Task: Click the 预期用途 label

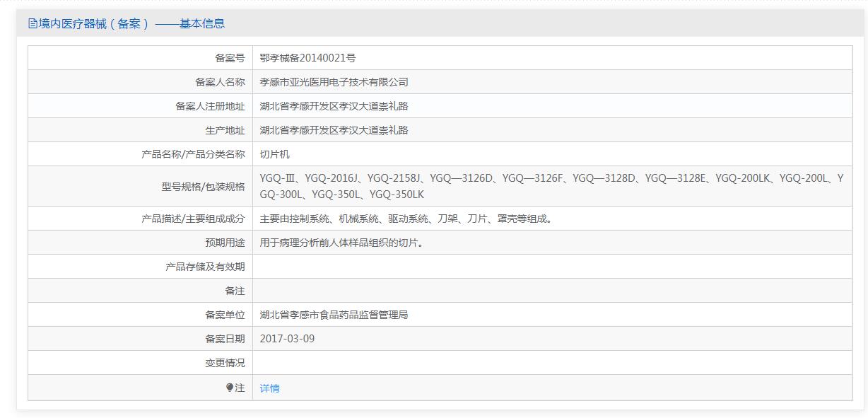Action: coord(225,243)
